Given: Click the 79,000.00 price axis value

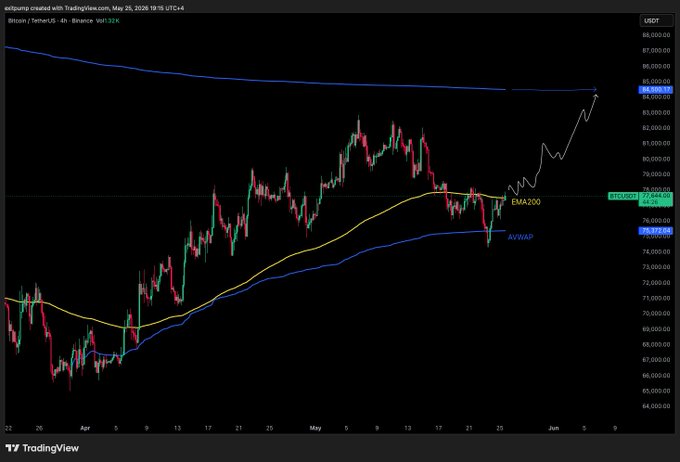Looking at the screenshot, I should [x=656, y=174].
